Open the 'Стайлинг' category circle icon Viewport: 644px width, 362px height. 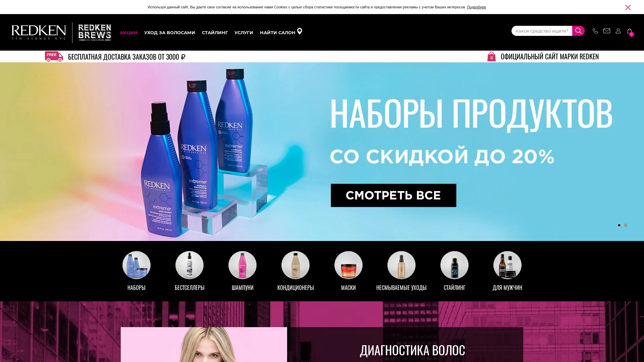point(454,265)
